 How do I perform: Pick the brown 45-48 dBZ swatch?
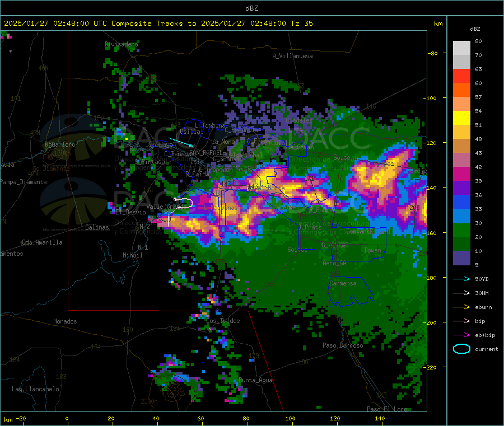tap(461, 146)
